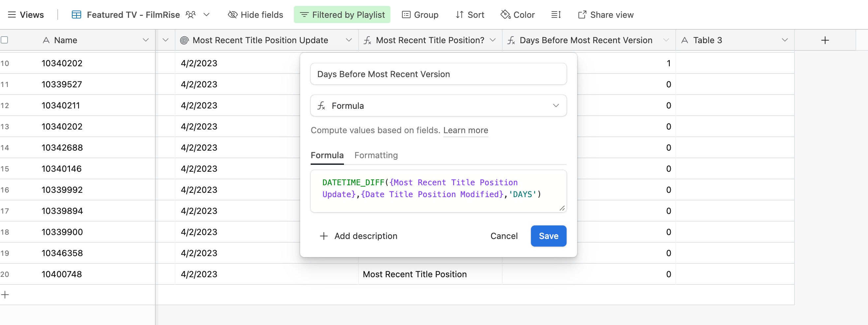The height and width of the screenshot is (325, 868).
Task: Click the Name field text type icon
Action: 46,40
